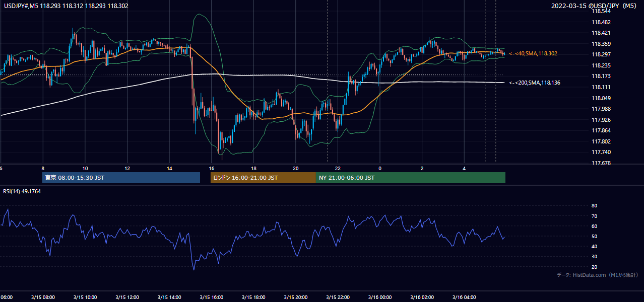Click the 3/15 10:00 time axis label
The image size is (644, 302).
[x=85, y=297]
